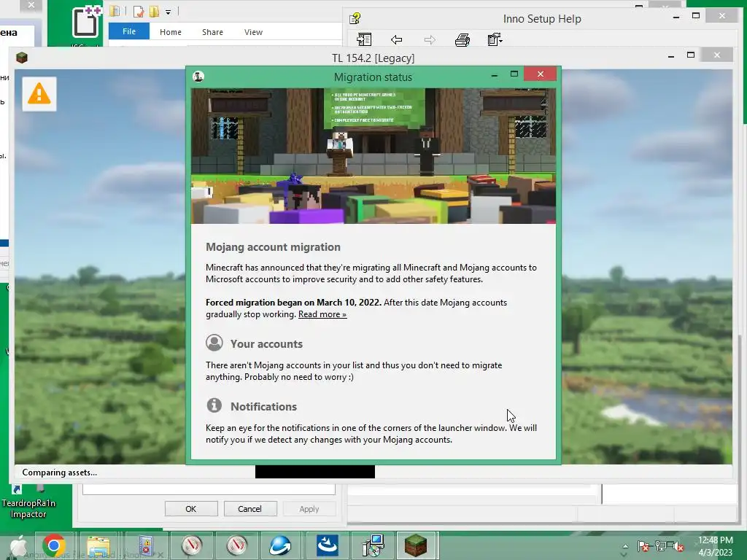The image size is (747, 560).
Task: Open Google Chrome from the taskbar
Action: 54,545
